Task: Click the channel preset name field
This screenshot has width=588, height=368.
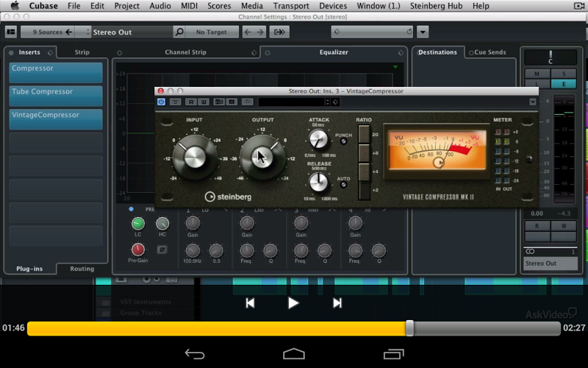Action: [x=372, y=32]
